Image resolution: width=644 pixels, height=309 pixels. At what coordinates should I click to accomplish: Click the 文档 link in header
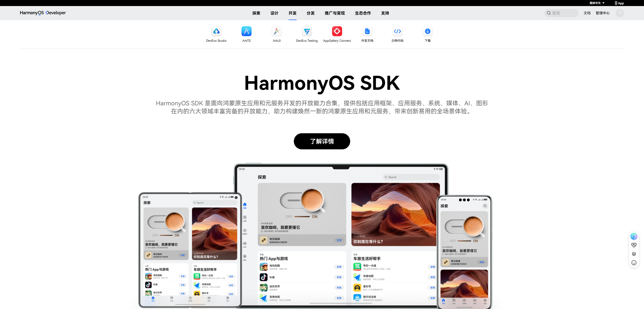coord(587,13)
